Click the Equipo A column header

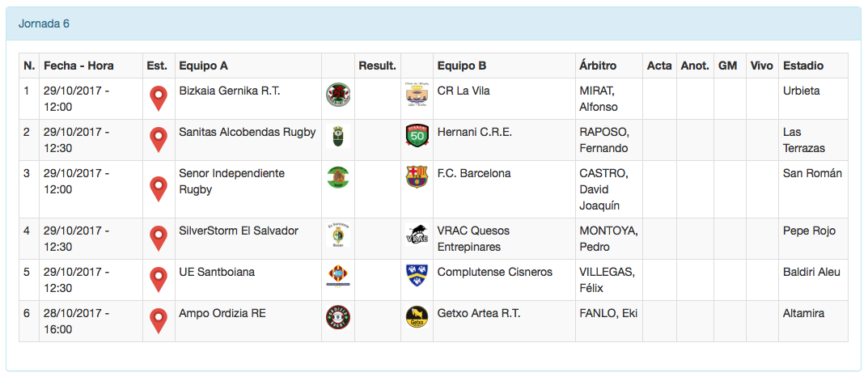point(204,66)
